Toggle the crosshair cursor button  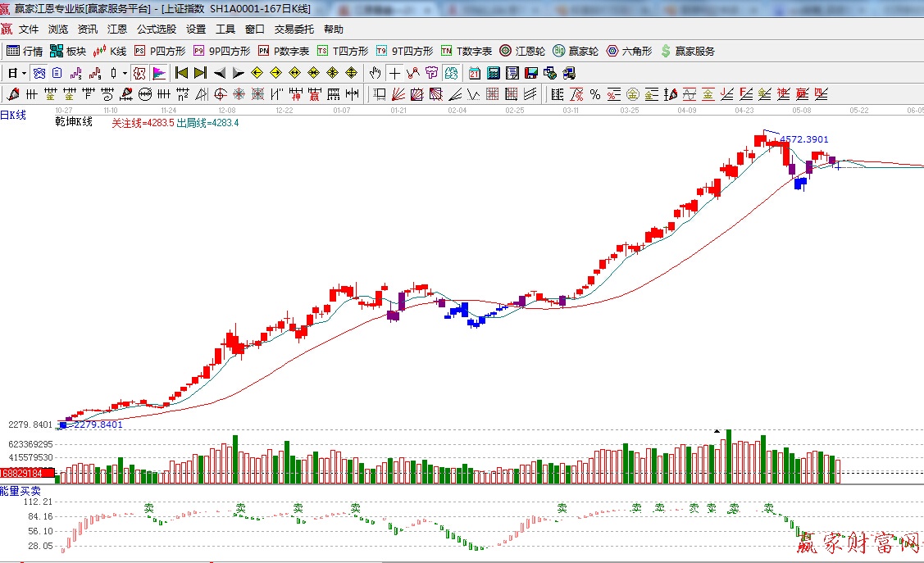tap(394, 73)
